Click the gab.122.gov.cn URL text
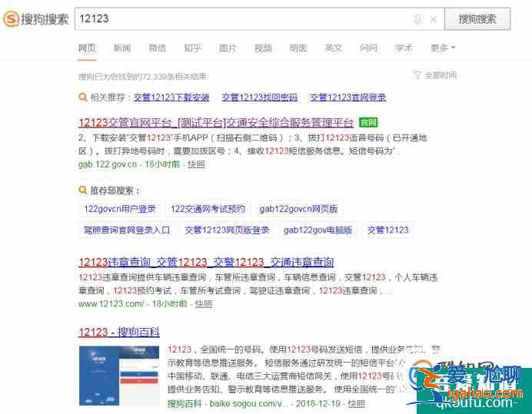This screenshot has width=532, height=414. 108,164
